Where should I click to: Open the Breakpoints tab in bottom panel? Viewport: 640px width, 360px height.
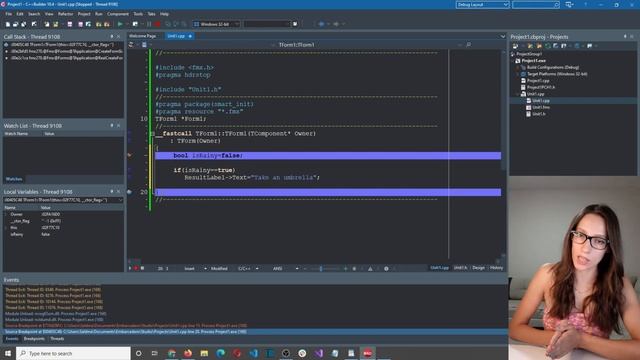[x=34, y=338]
